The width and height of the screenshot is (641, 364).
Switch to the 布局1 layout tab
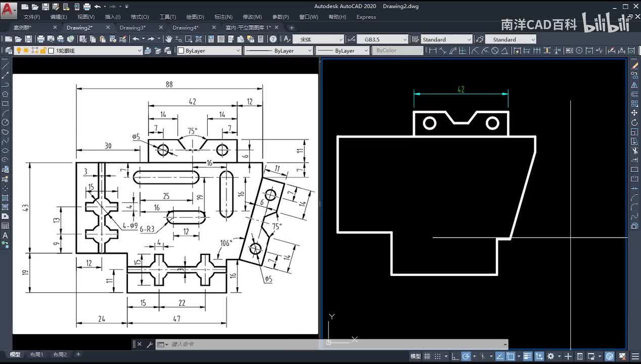[37, 354]
